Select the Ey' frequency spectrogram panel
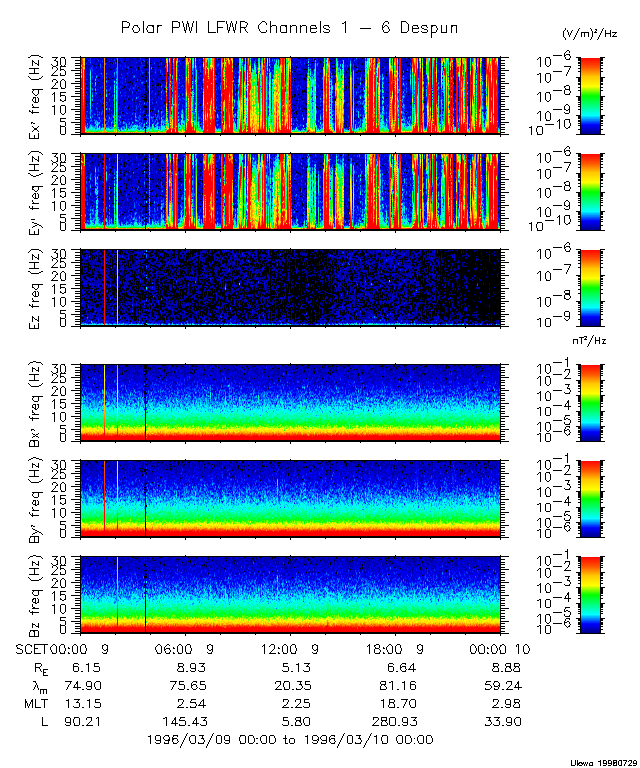Screen dimensions: 640x768 click(290, 191)
